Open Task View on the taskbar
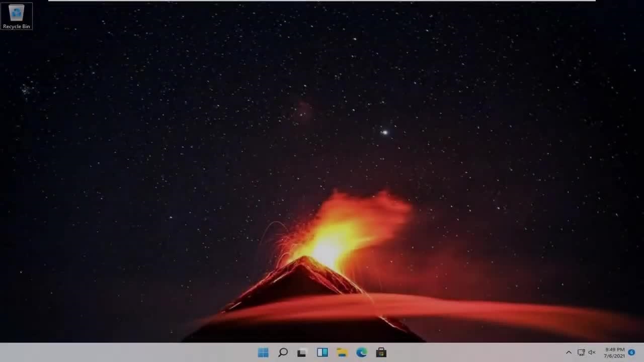 tap(302, 352)
